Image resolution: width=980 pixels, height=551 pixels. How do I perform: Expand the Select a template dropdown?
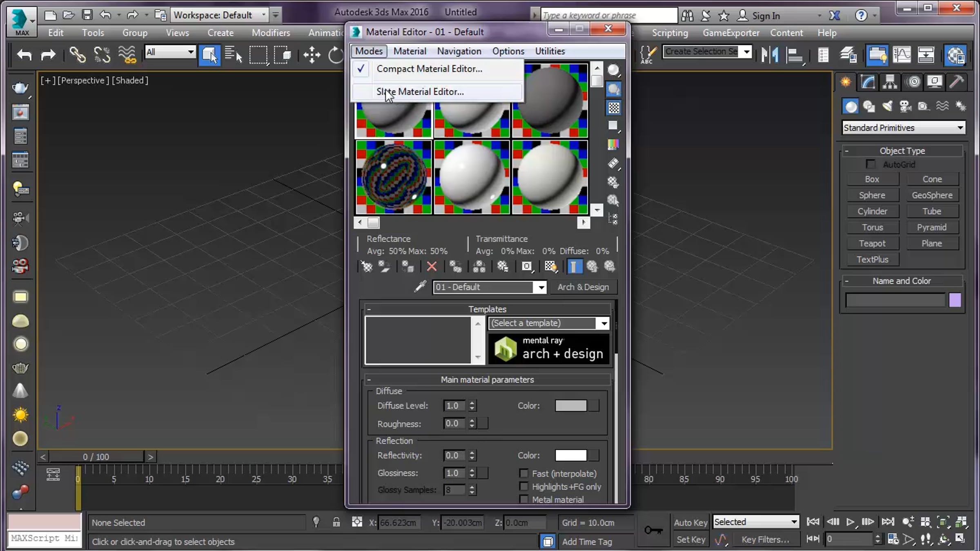coord(603,323)
